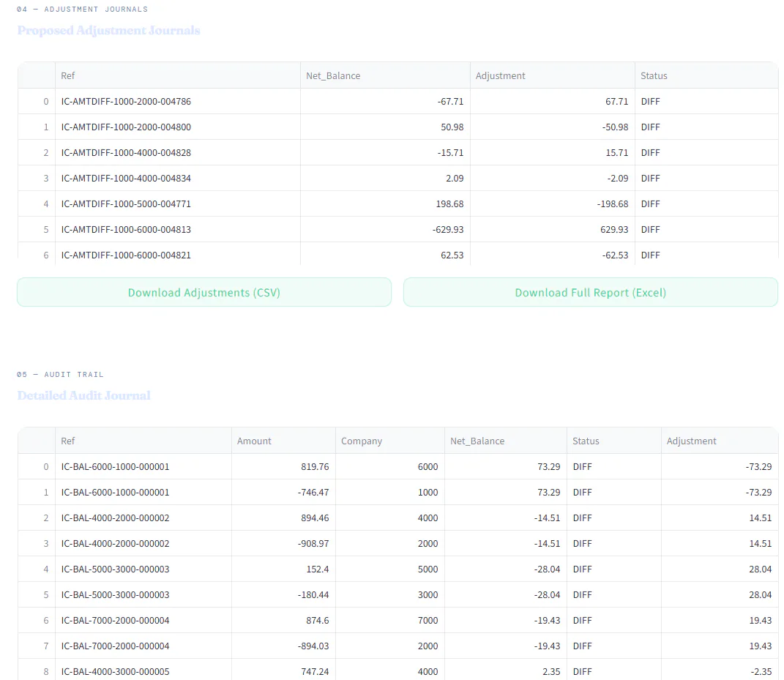Click Net_Balance header in Proposed Adjustment Journals table
The height and width of the screenshot is (680, 784).
pyautogui.click(x=385, y=75)
